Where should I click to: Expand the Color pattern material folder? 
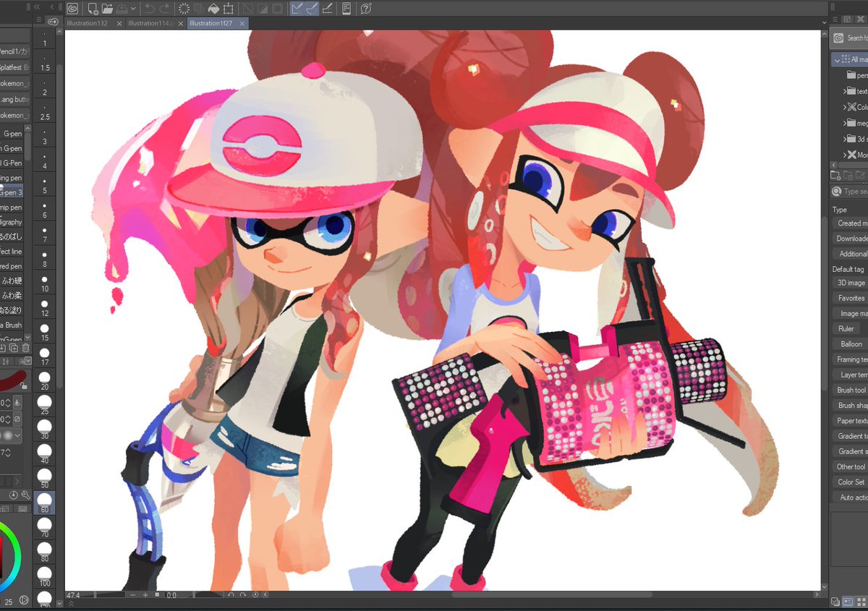point(845,107)
